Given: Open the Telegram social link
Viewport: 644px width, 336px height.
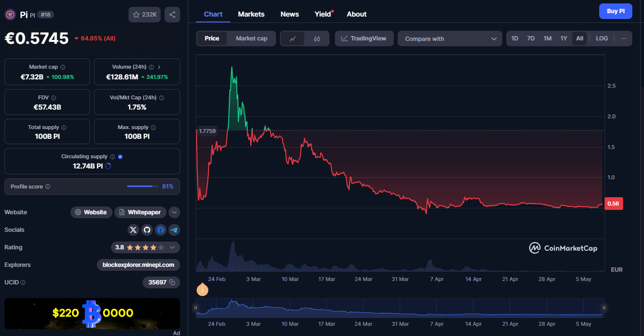Looking at the screenshot, I should click(174, 230).
